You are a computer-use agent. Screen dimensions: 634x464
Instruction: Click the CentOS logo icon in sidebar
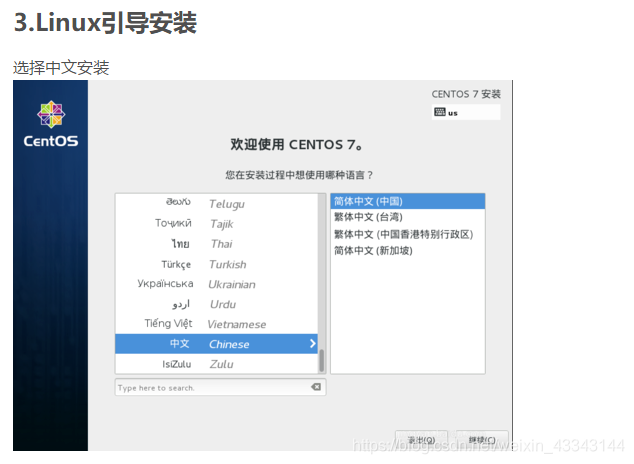[x=51, y=114]
